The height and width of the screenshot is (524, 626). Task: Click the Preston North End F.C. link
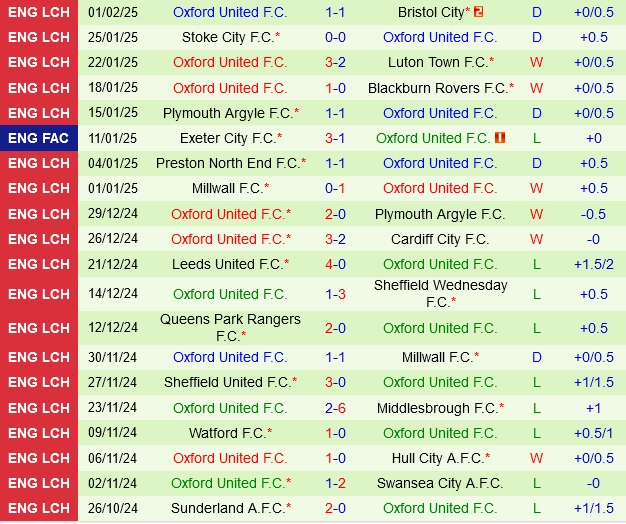228,163
